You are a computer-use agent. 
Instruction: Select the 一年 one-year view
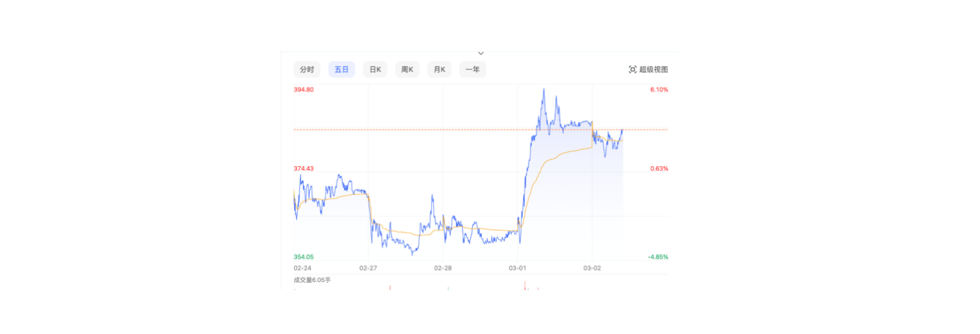click(x=472, y=70)
